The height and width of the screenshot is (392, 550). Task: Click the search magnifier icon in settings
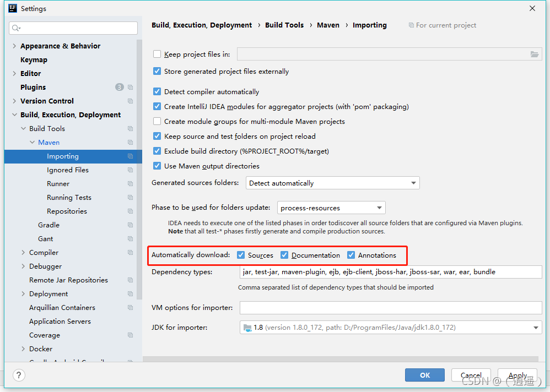pyautogui.click(x=16, y=28)
